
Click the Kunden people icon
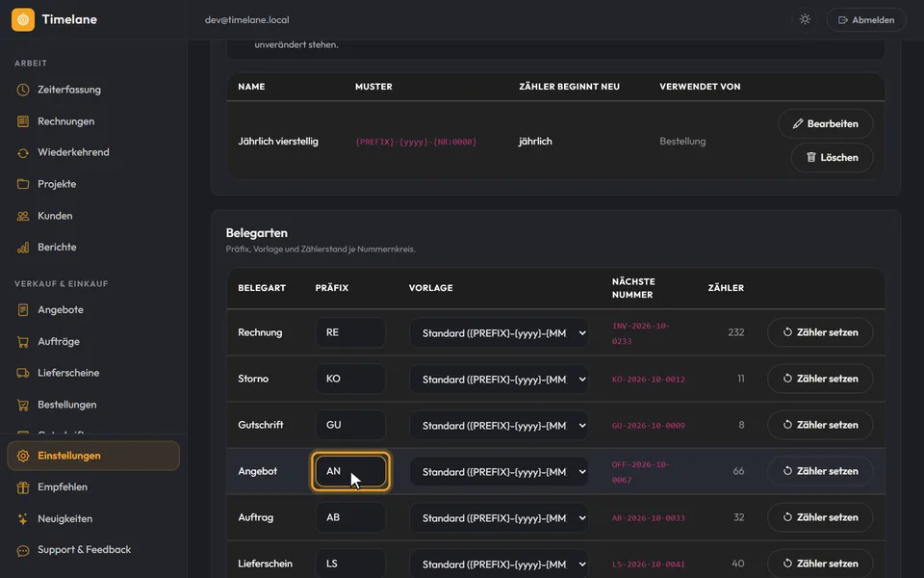23,216
